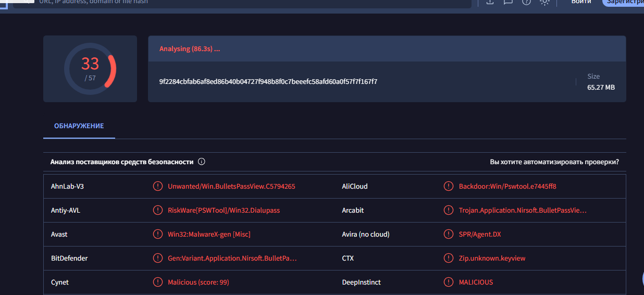The height and width of the screenshot is (295, 644).
Task: Select the Avira (no cloud) vendor name
Action: tap(366, 234)
